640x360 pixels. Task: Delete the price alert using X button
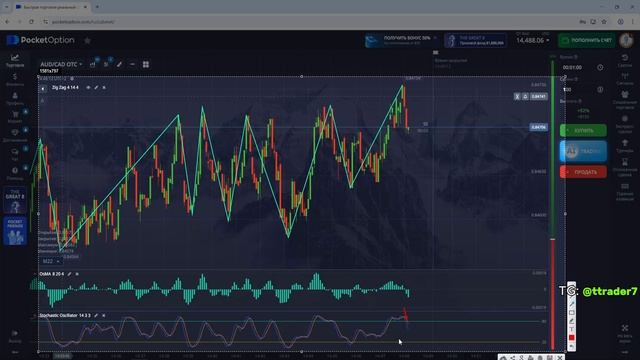[x=517, y=97]
